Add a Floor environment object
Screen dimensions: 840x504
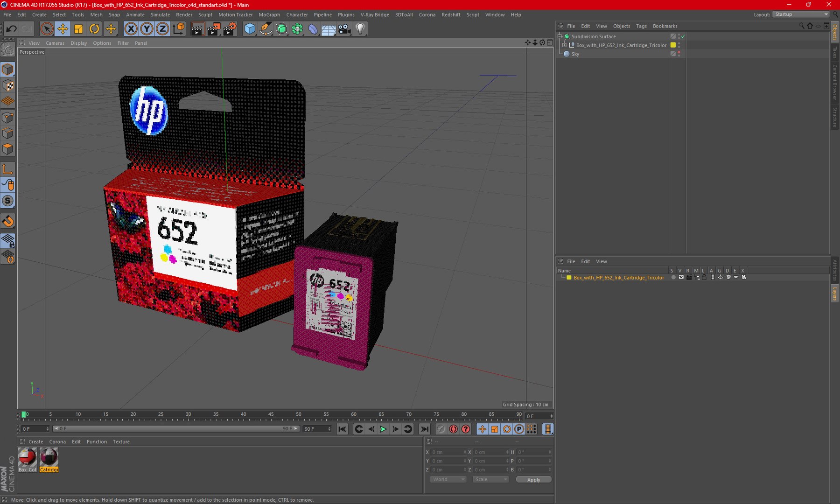pos(329,29)
